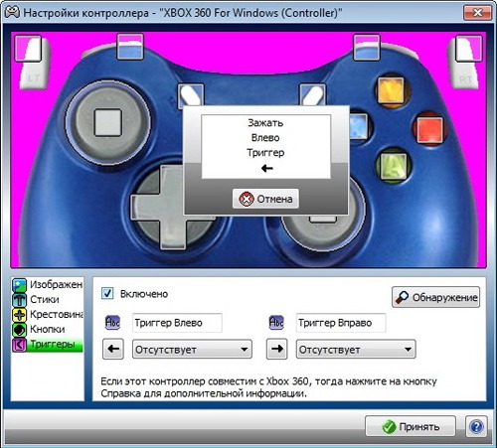The height and width of the screenshot is (448, 497).
Task: Click the blue X button marker
Action: click(x=359, y=127)
